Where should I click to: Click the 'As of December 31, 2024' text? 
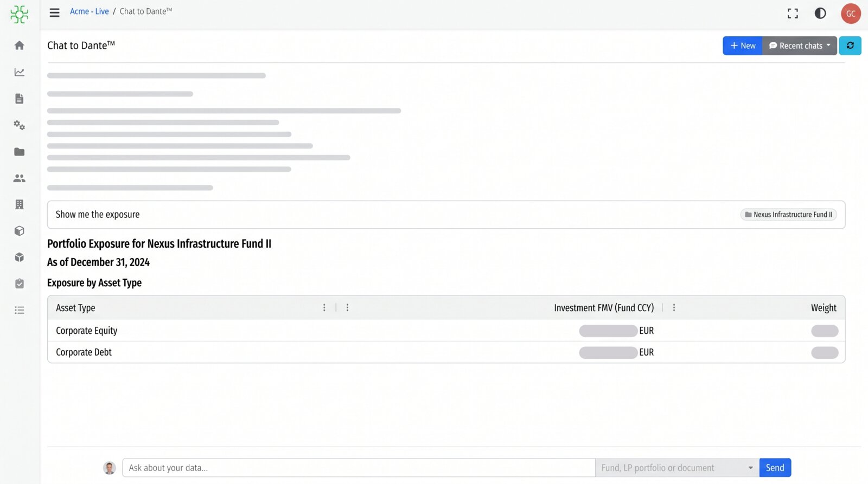point(98,262)
